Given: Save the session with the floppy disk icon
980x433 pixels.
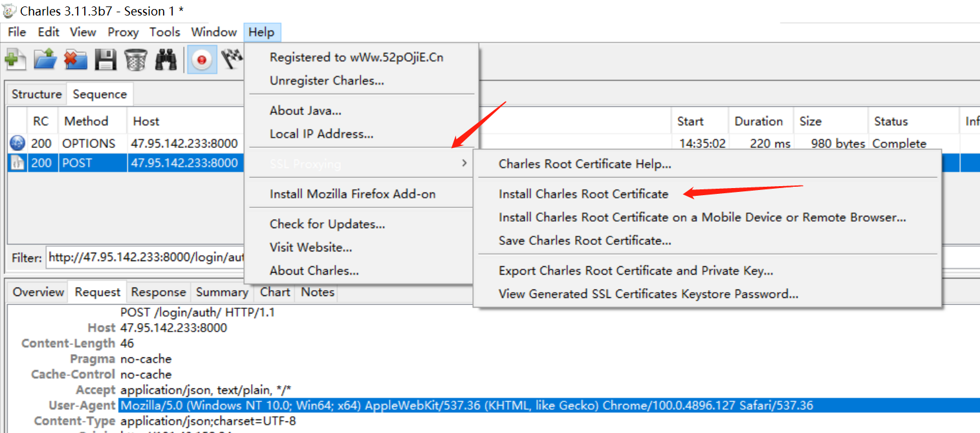Looking at the screenshot, I should (105, 60).
